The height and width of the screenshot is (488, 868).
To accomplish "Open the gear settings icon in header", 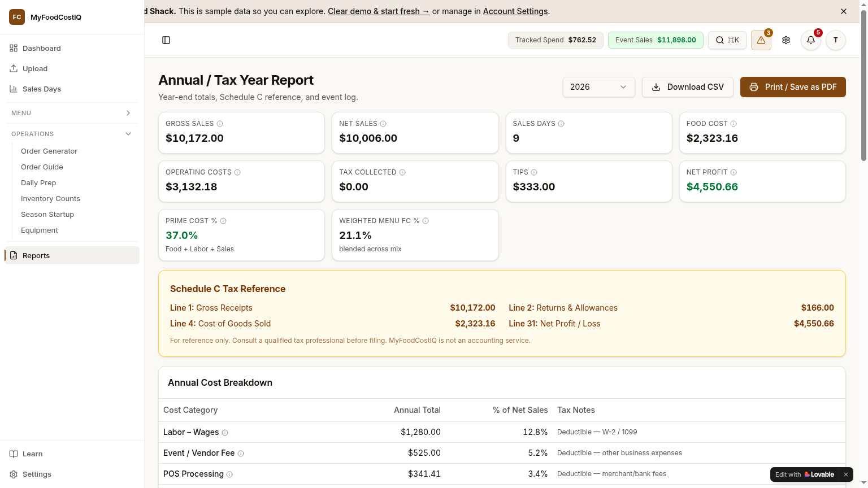I will click(786, 40).
